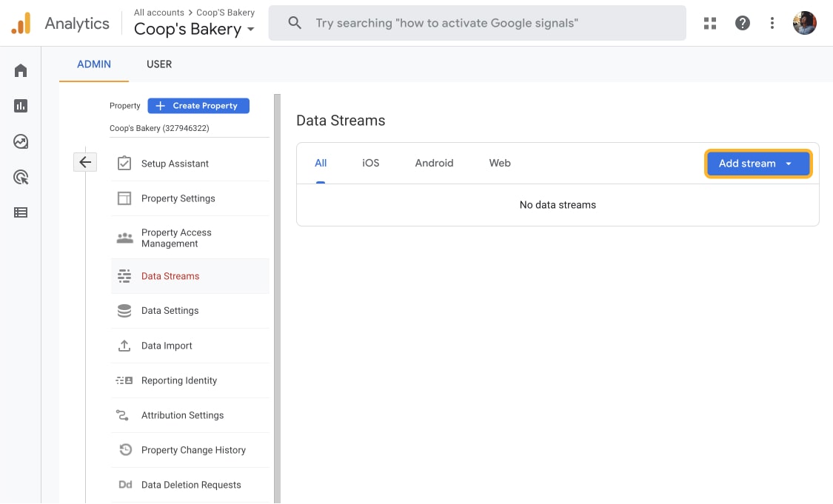Open the Home page
This screenshot has width=833, height=504.
pos(20,70)
